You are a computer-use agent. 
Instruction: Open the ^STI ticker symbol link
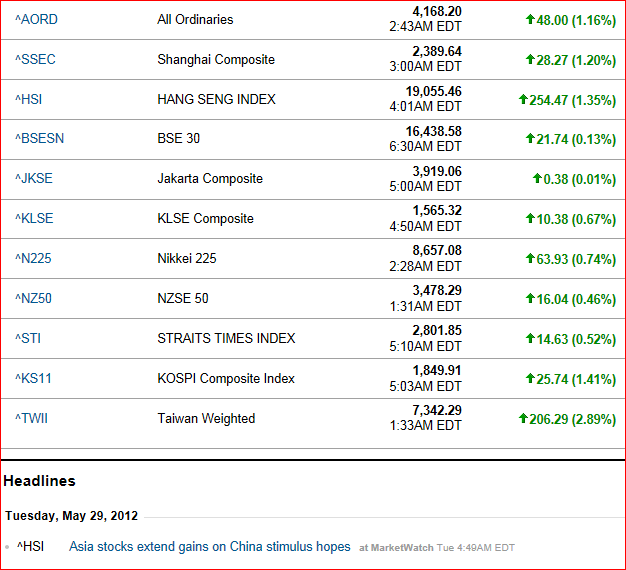[x=28, y=338]
